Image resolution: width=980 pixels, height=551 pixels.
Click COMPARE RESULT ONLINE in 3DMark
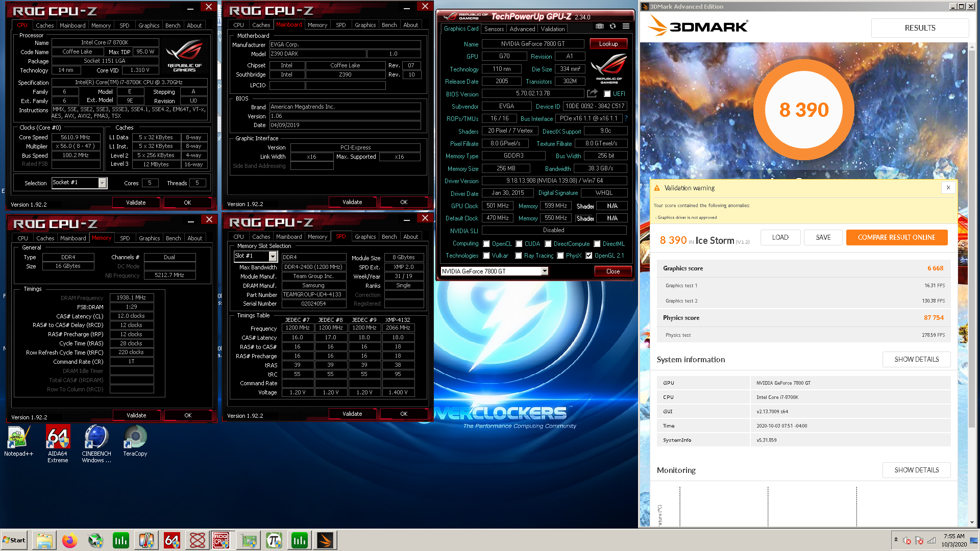tap(897, 237)
